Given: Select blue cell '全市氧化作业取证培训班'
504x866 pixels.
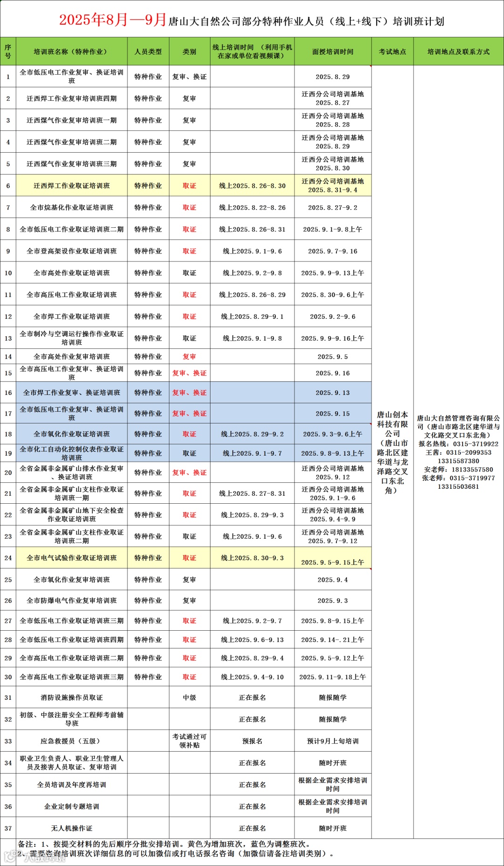Looking at the screenshot, I should click(71, 434).
